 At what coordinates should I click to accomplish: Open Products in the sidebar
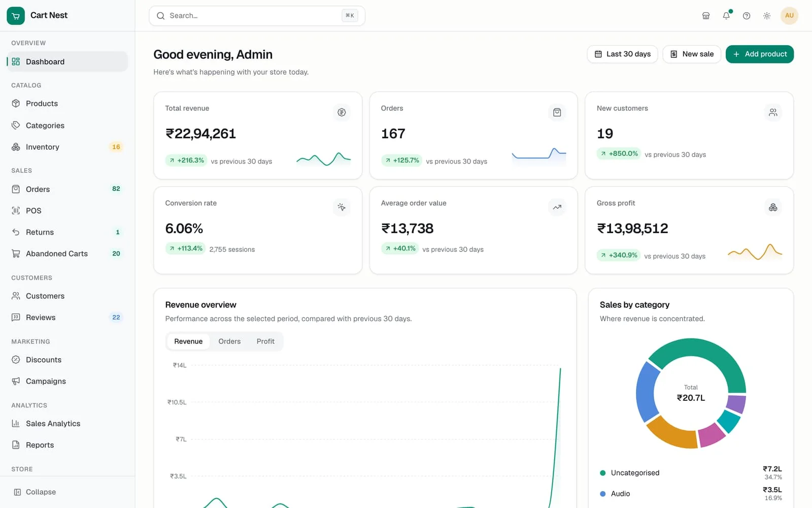click(x=67, y=104)
